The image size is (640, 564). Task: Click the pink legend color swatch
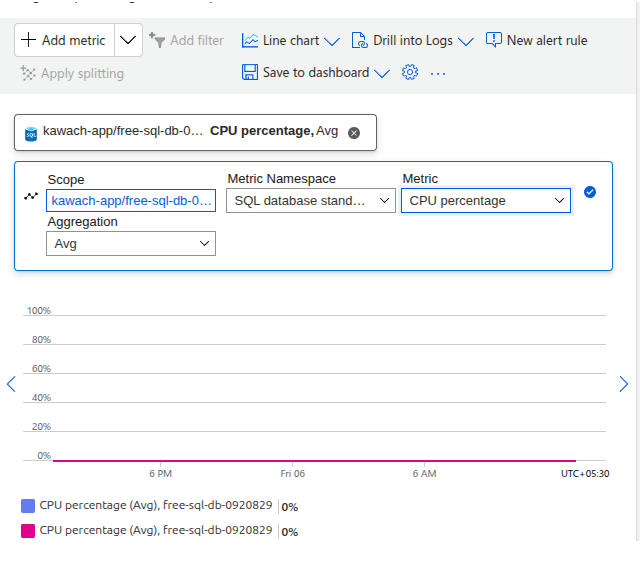click(28, 531)
